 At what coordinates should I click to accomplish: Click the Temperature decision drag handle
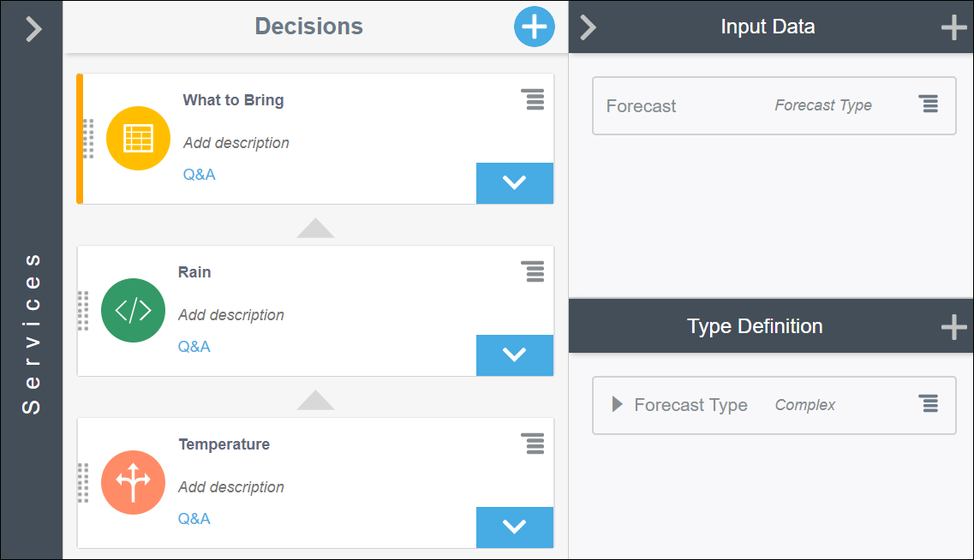coord(83,483)
